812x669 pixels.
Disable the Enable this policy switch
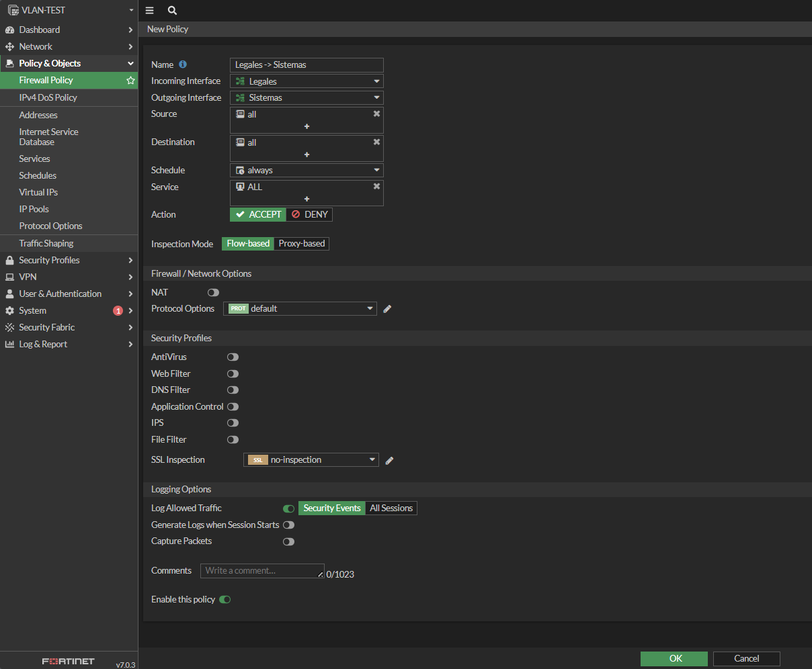[225, 600]
